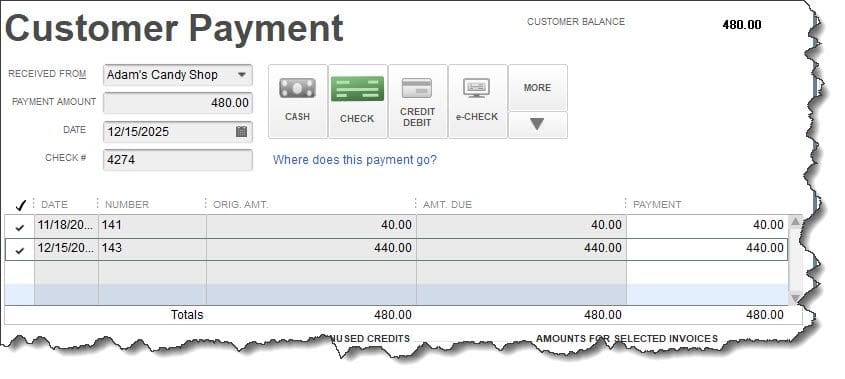Image resolution: width=845 pixels, height=379 pixels.
Task: Click original amount 440.00 for invoice 143
Action: click(x=311, y=249)
